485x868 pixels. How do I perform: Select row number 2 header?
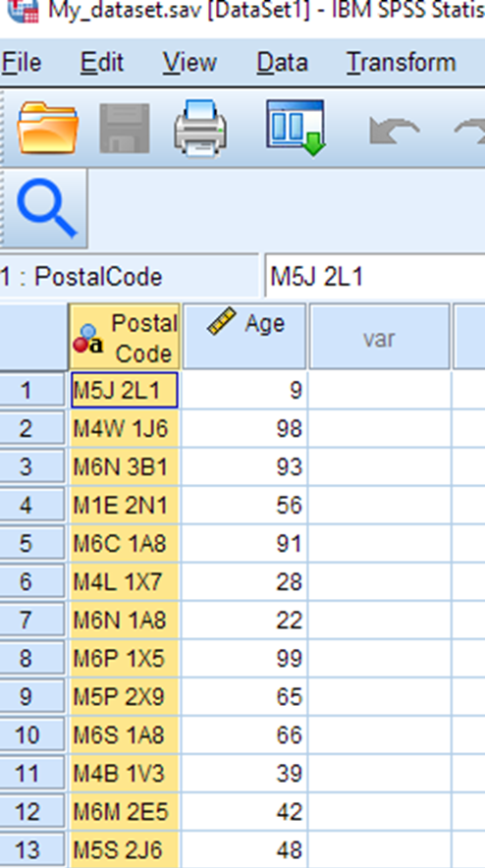click(x=32, y=428)
